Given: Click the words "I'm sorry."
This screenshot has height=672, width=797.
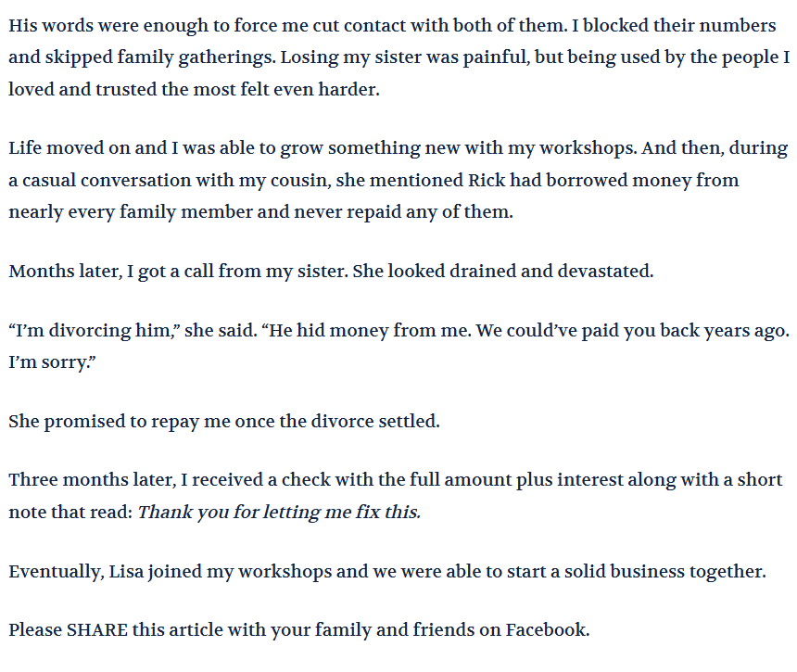Looking at the screenshot, I should point(52,362).
